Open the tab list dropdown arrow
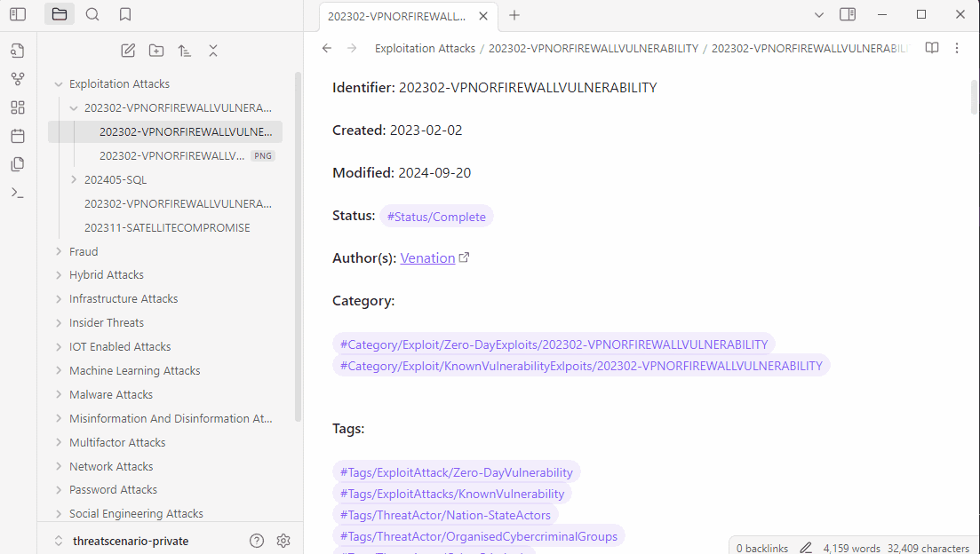 [819, 15]
